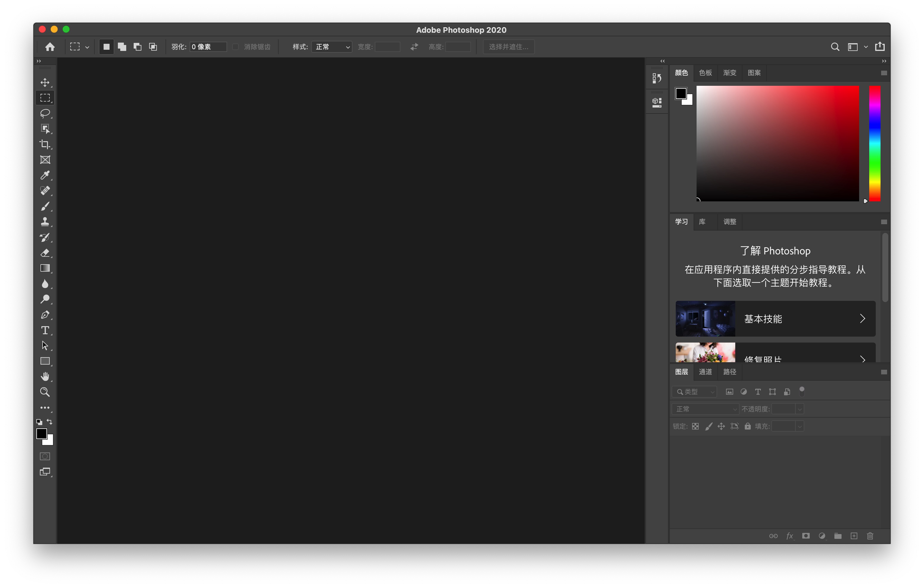Select the Horizontal Type tool

coord(45,330)
